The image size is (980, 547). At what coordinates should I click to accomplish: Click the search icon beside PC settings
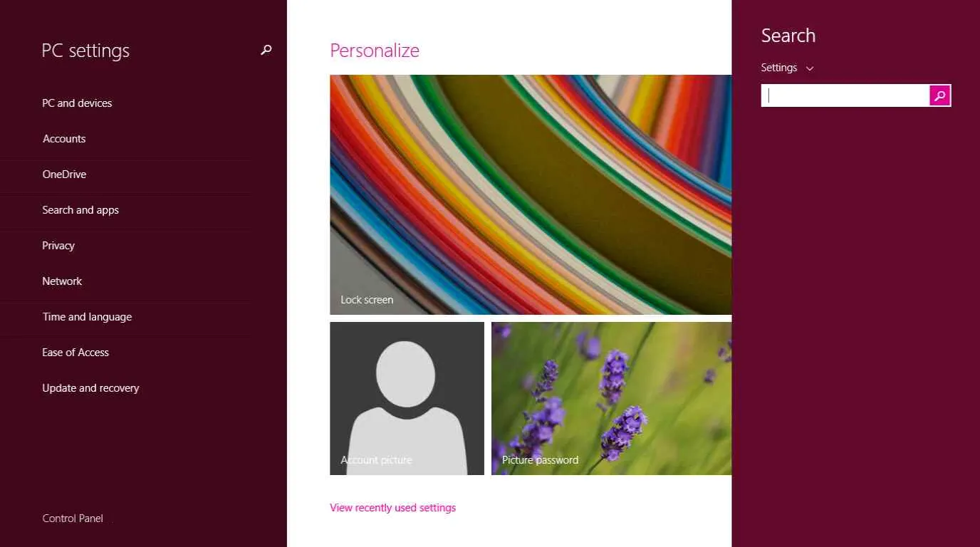(266, 50)
